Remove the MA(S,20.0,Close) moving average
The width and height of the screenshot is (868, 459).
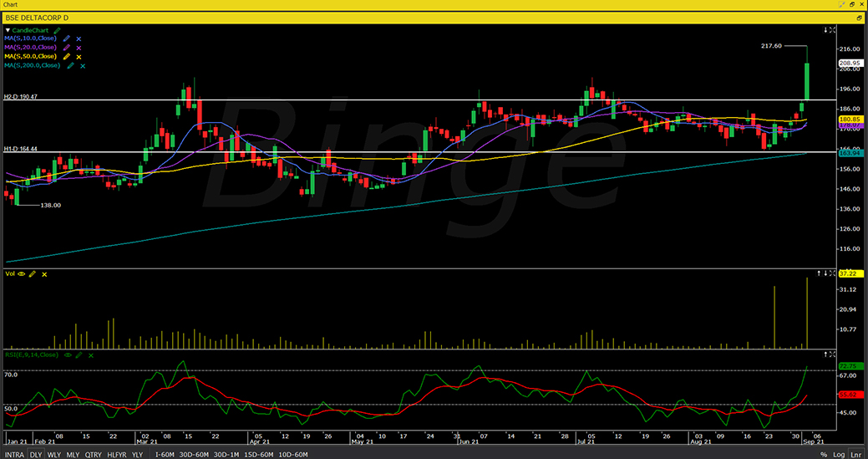79,48
